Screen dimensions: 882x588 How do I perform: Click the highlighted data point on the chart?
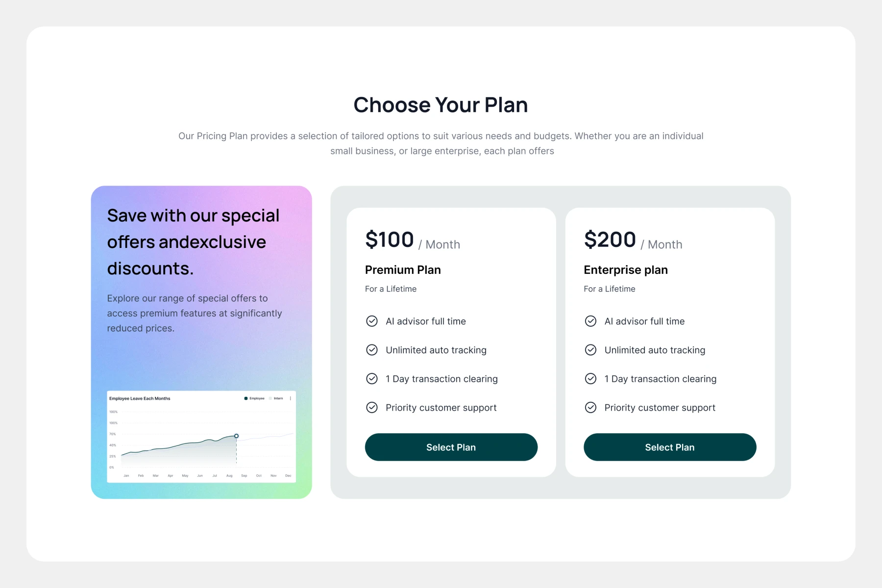tap(236, 436)
